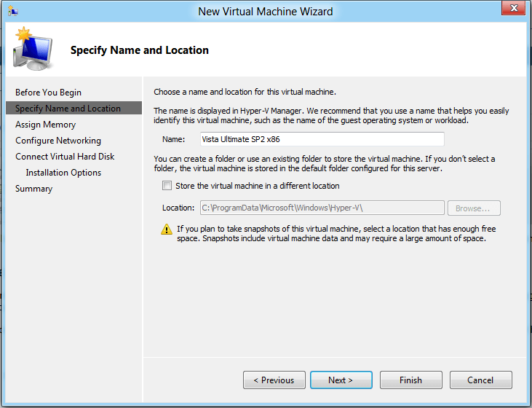Open the Configure Networking step
Image resolution: width=532 pixels, height=408 pixels.
(x=58, y=141)
